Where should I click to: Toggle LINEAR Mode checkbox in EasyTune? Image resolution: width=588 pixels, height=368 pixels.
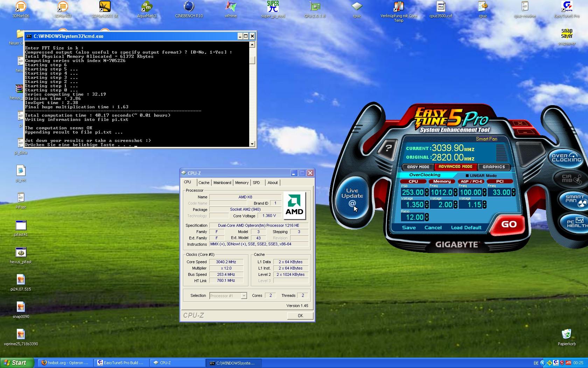[x=467, y=176]
